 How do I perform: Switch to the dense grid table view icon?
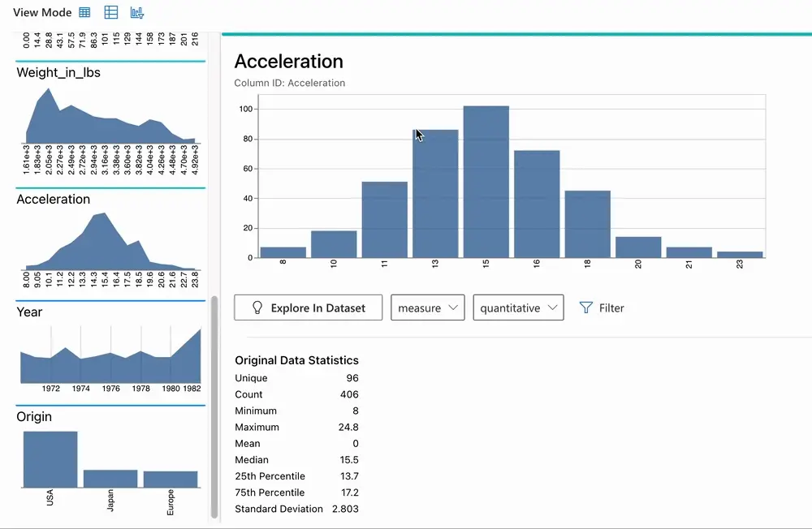[x=84, y=13]
